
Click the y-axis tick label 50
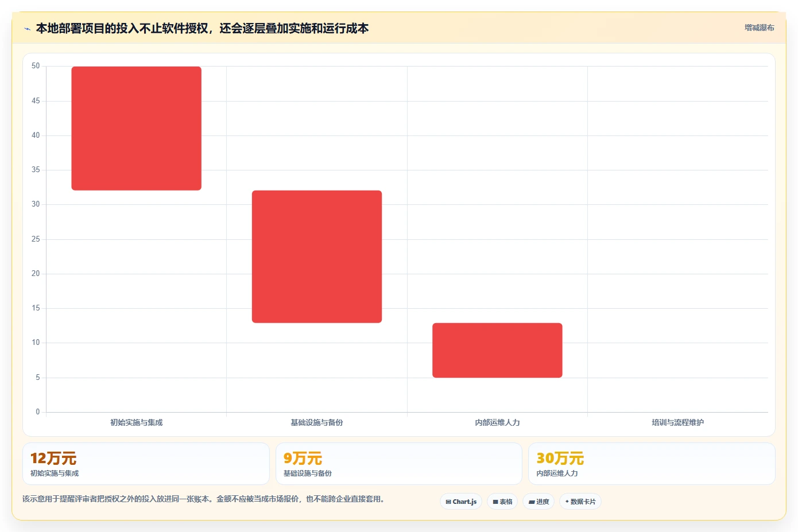(36, 66)
